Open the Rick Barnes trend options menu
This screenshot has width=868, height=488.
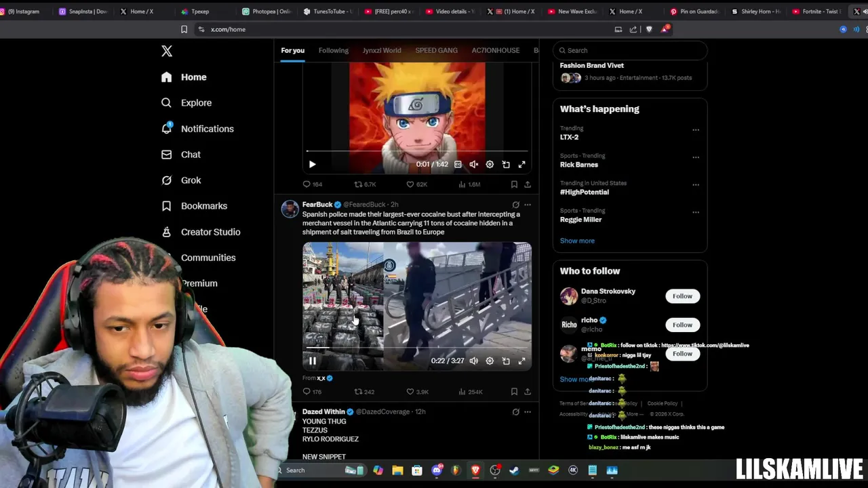(696, 157)
